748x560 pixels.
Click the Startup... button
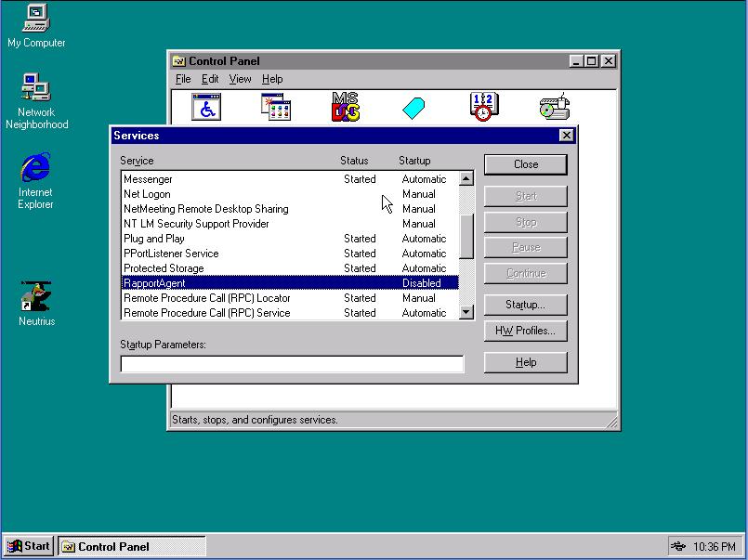click(x=526, y=305)
